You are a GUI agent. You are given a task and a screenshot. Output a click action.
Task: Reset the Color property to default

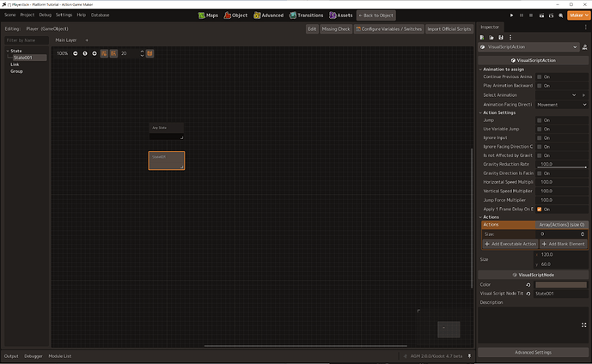point(528,285)
